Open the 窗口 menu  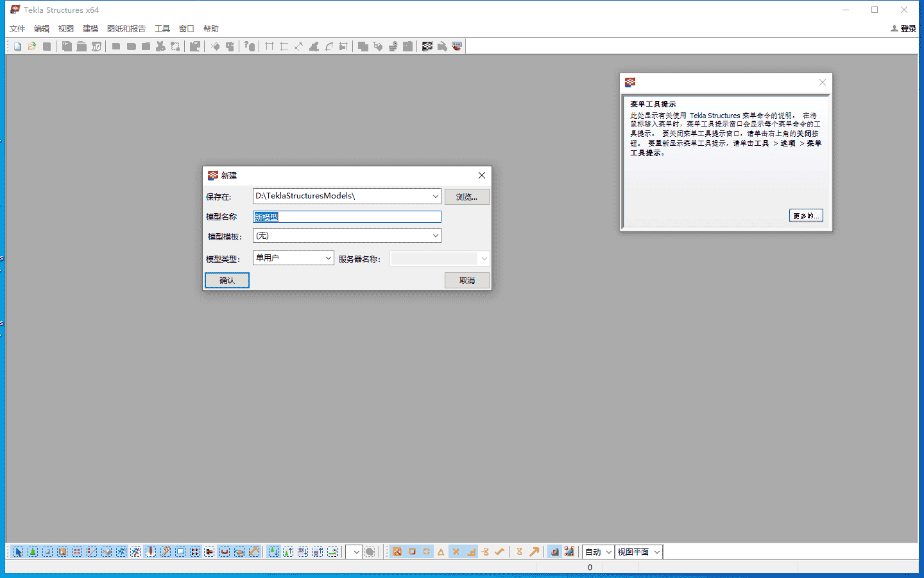[x=187, y=28]
